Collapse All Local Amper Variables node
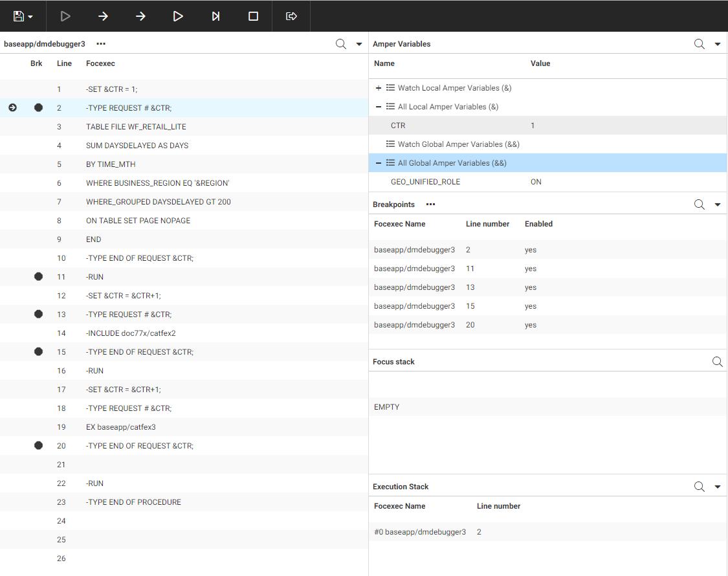 click(x=379, y=107)
